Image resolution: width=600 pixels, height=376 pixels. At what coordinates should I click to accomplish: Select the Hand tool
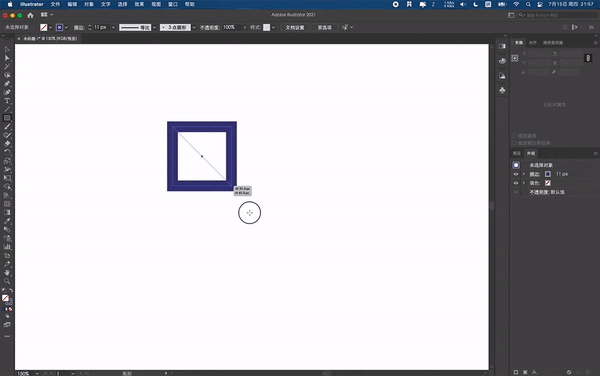coord(7,273)
